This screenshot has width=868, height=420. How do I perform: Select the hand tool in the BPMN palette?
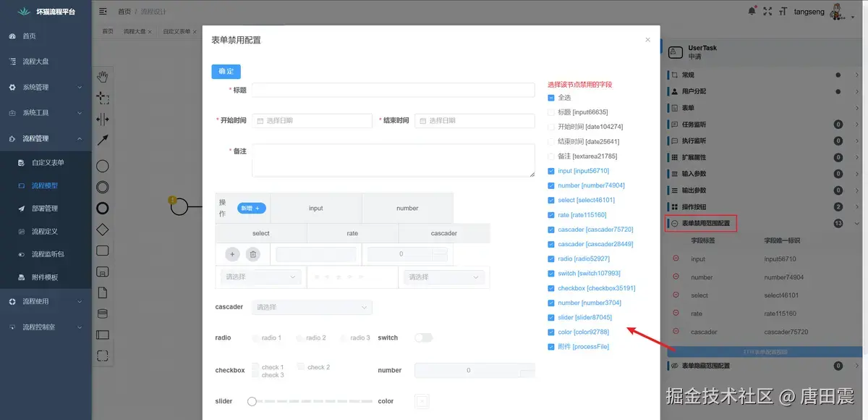click(x=103, y=77)
